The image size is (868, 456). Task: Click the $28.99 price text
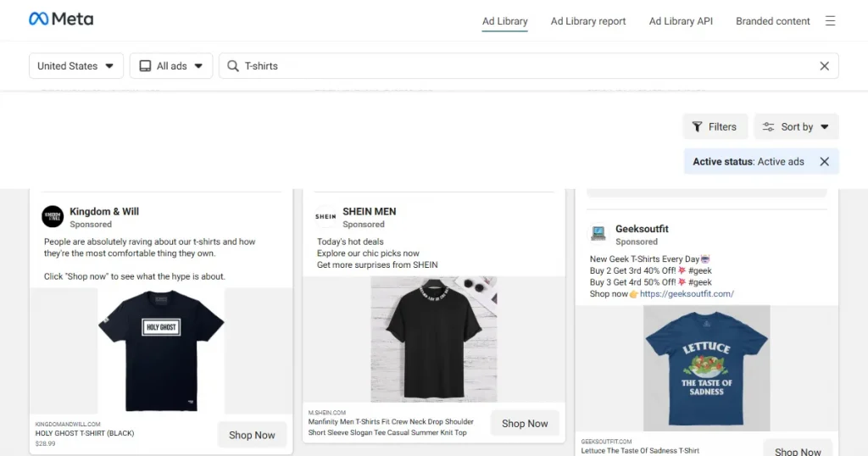46,443
